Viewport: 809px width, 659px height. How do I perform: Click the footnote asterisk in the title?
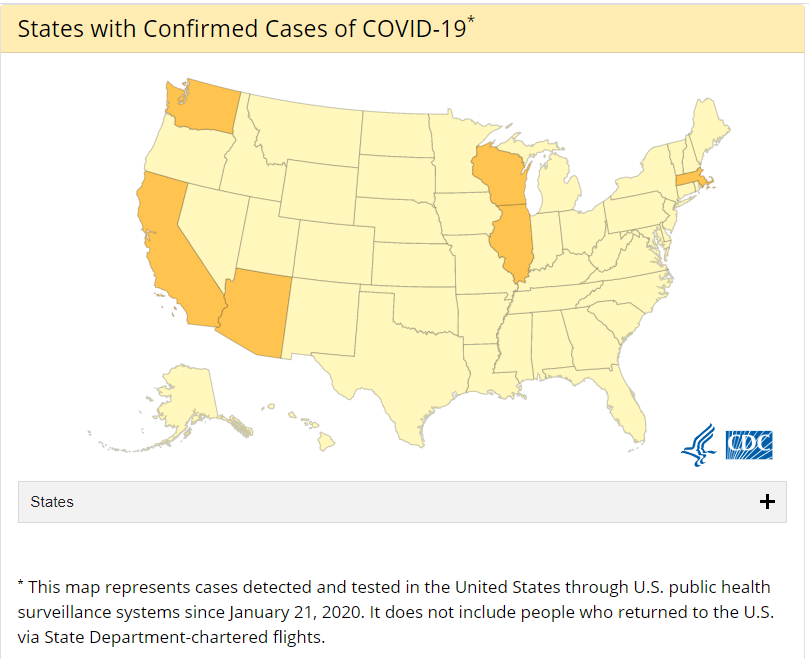[x=471, y=20]
